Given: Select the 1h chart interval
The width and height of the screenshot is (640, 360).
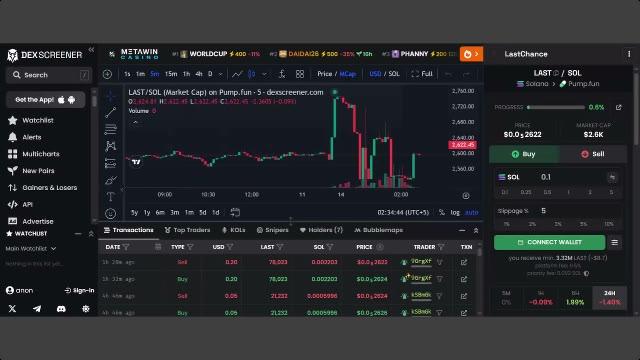Looking at the screenshot, I should point(187,74).
